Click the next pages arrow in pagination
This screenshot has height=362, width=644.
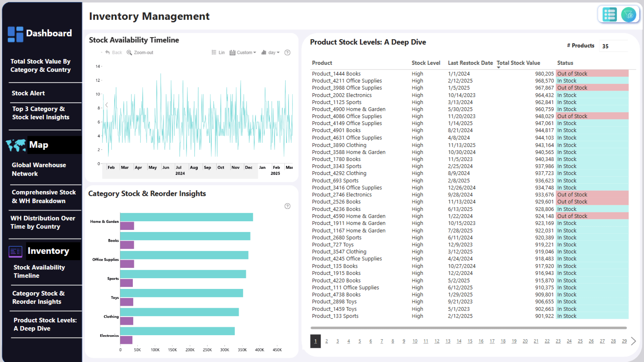[x=633, y=341]
